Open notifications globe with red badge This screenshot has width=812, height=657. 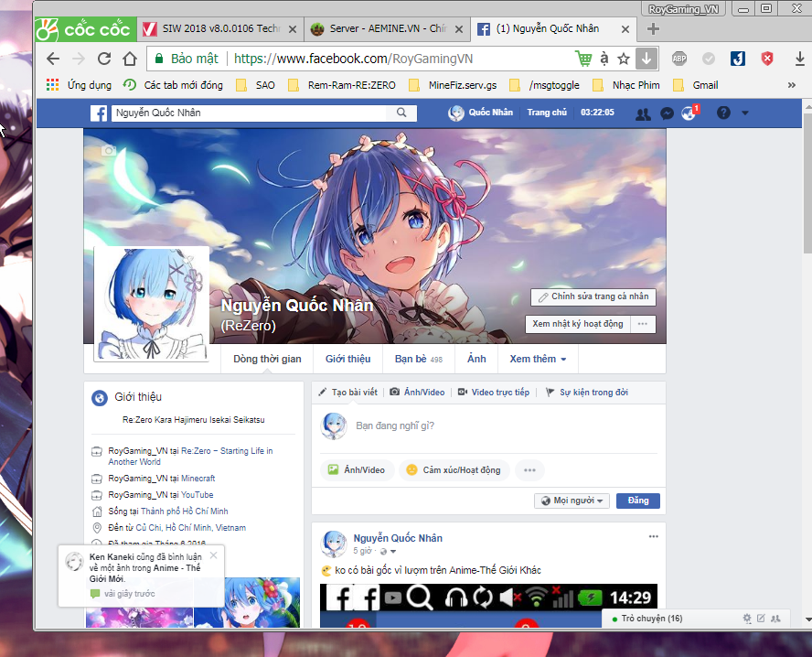[688, 113]
